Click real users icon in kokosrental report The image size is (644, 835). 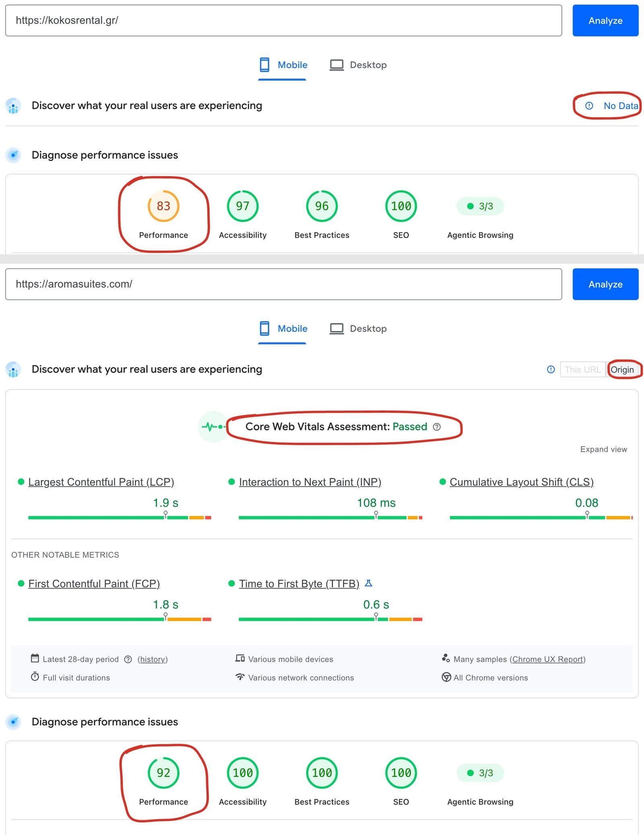tap(13, 106)
